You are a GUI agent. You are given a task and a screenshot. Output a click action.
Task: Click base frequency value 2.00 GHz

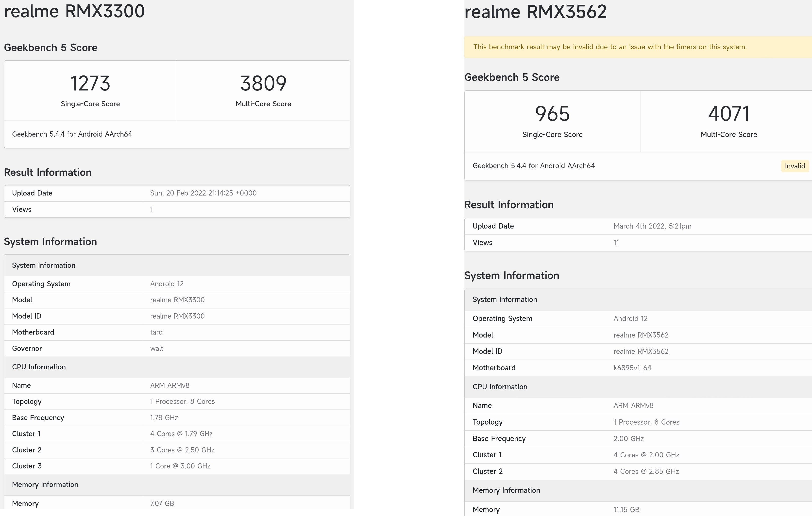pyautogui.click(x=628, y=439)
